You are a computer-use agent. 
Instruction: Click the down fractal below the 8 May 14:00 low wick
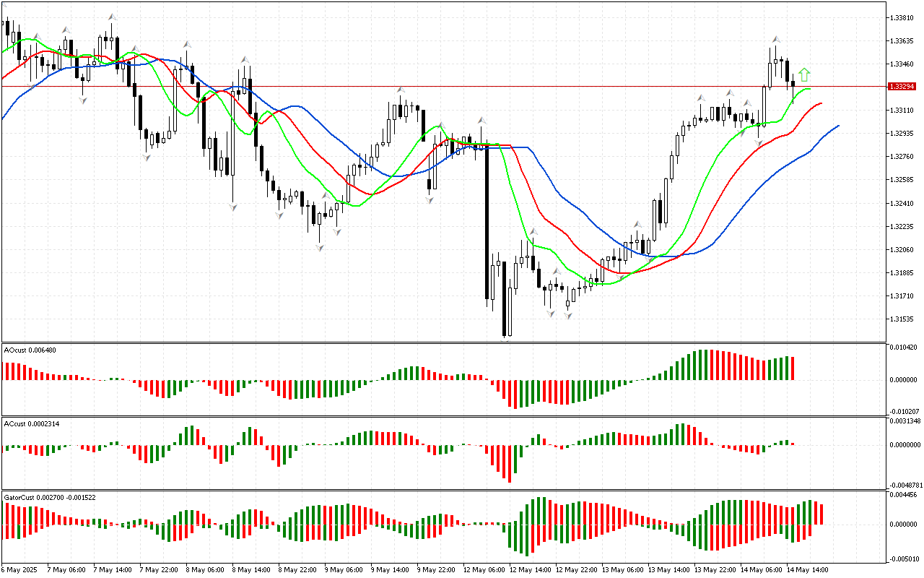[233, 207]
